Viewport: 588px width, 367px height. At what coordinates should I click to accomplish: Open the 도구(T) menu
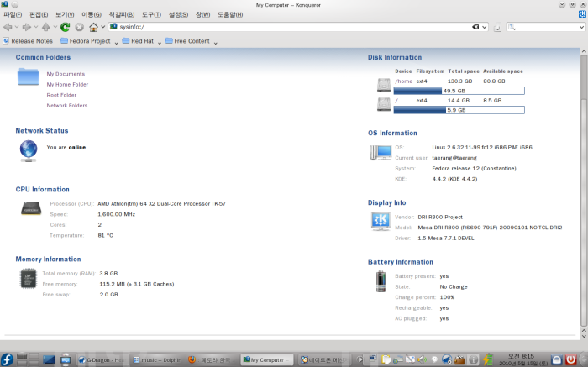point(151,14)
